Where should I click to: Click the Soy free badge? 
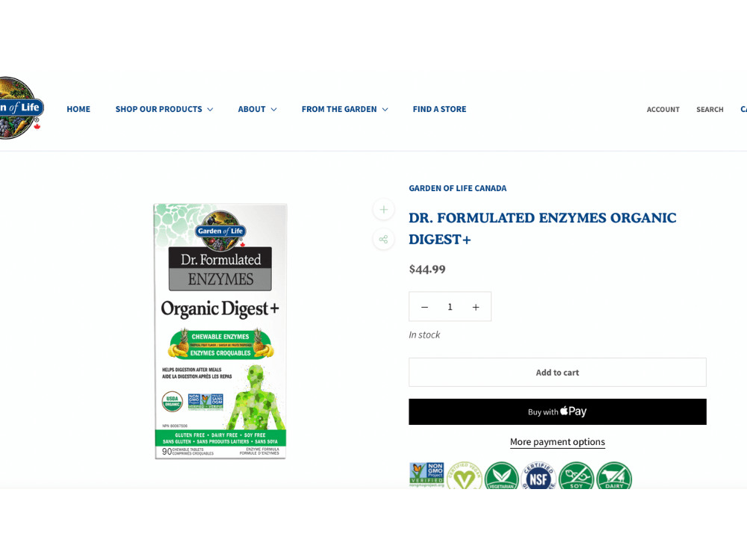pyautogui.click(x=577, y=476)
